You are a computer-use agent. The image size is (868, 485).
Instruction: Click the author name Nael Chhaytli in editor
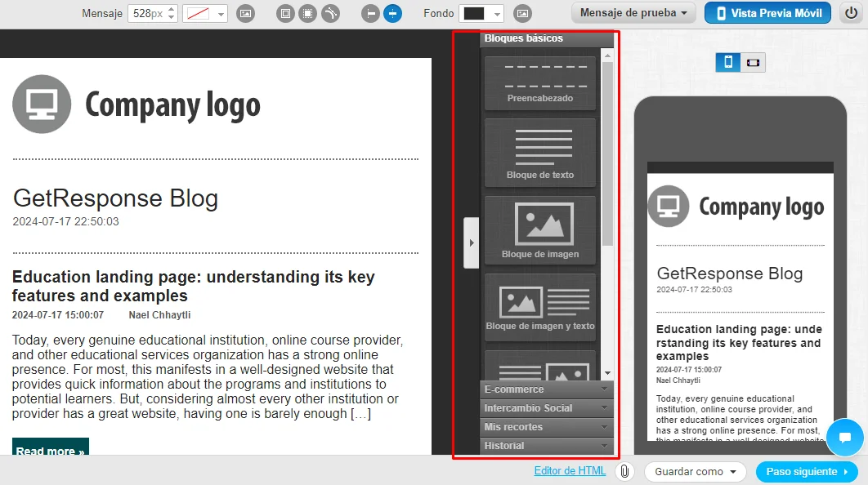[159, 314]
